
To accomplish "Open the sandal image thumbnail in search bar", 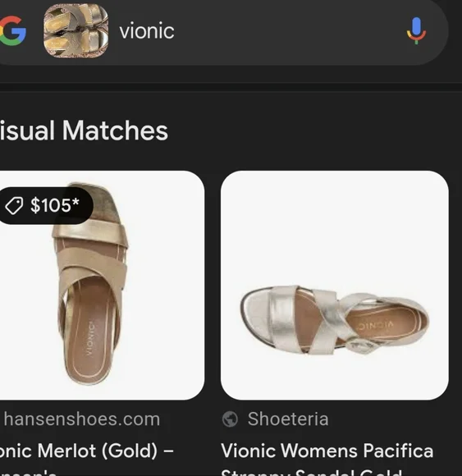I will (75, 31).
